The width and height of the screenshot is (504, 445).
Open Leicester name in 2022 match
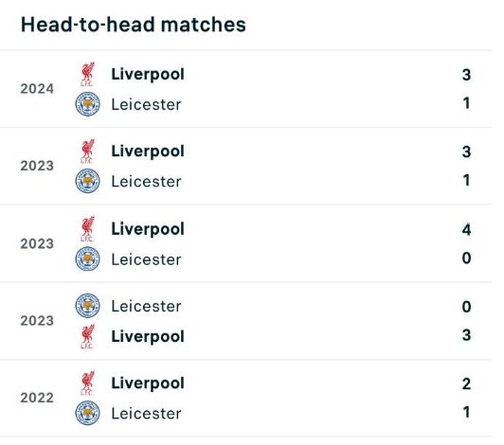[146, 413]
